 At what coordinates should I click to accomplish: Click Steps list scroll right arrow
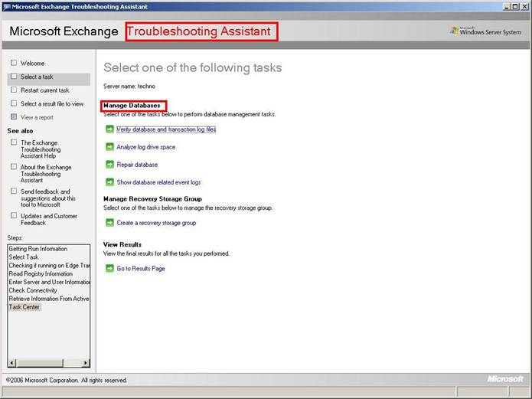click(86, 363)
